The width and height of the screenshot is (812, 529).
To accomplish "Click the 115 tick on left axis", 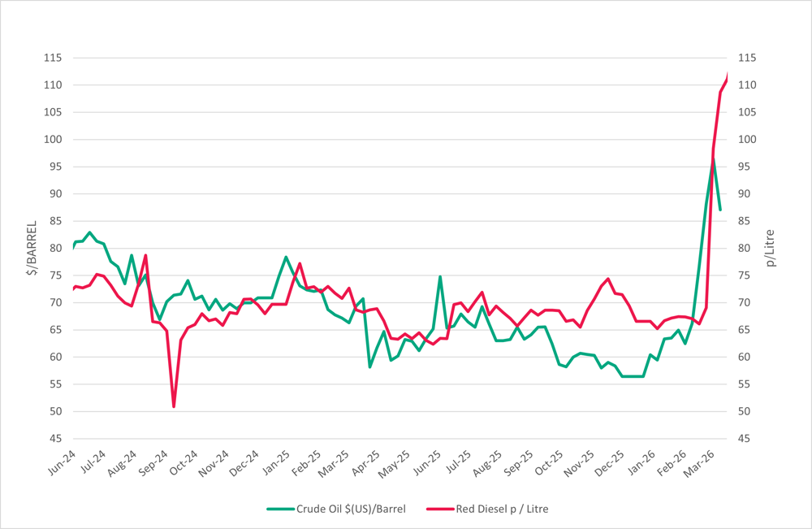I will [x=53, y=58].
